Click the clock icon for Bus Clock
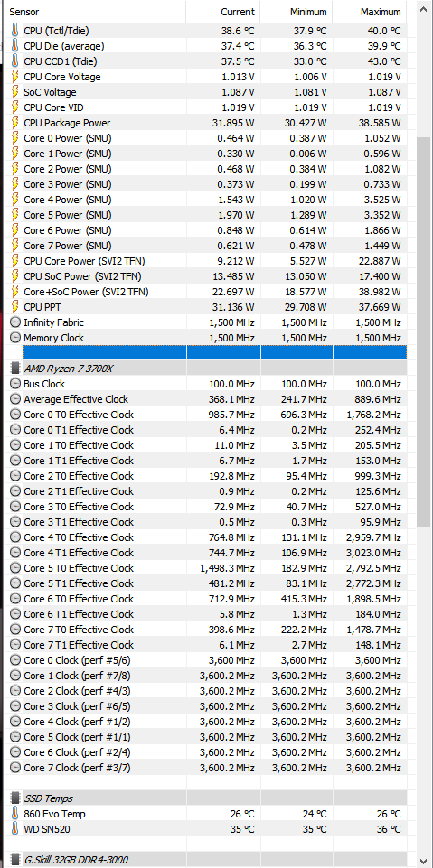 point(15,384)
